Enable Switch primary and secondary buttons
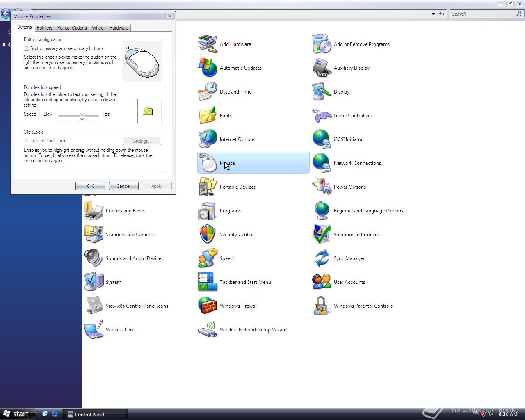 (x=26, y=48)
